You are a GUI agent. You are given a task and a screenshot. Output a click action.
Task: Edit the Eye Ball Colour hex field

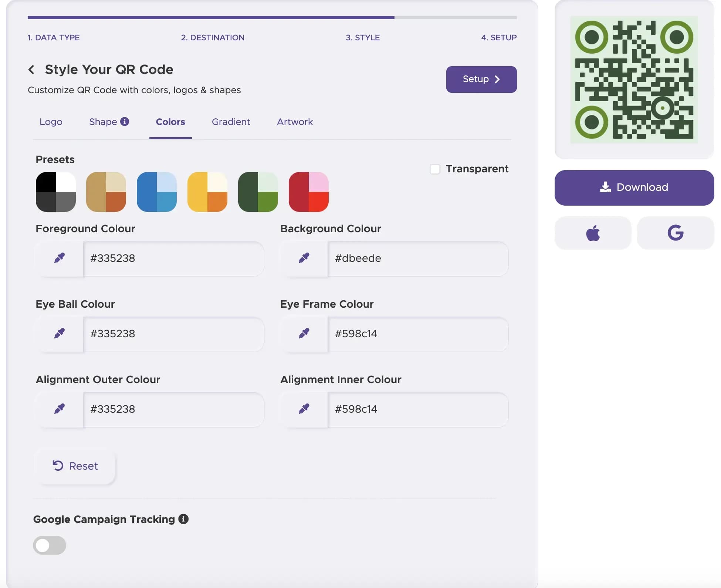tap(174, 334)
